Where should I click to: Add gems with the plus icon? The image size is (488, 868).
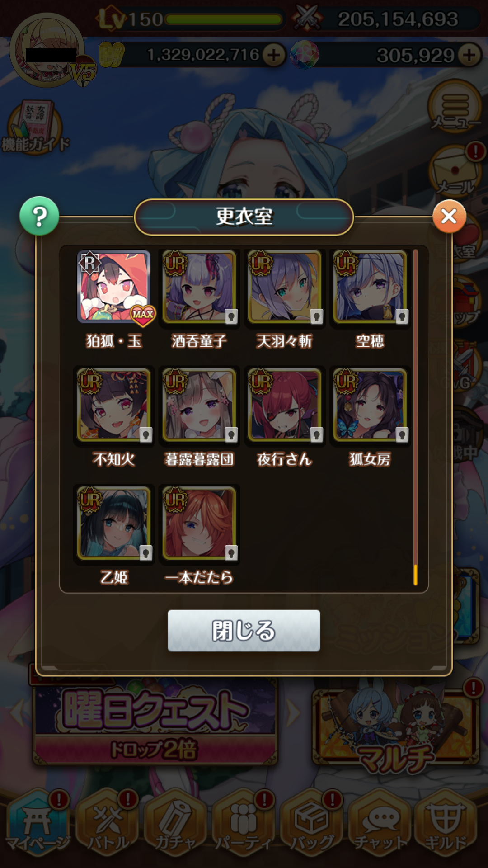pyautogui.click(x=469, y=55)
